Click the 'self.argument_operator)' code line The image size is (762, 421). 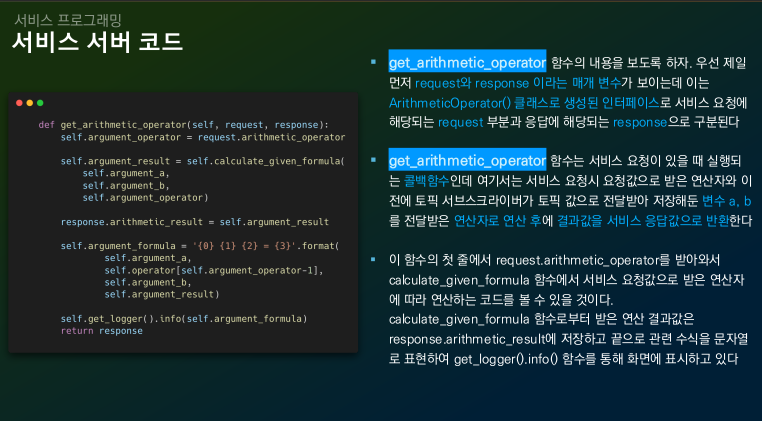tap(145, 197)
